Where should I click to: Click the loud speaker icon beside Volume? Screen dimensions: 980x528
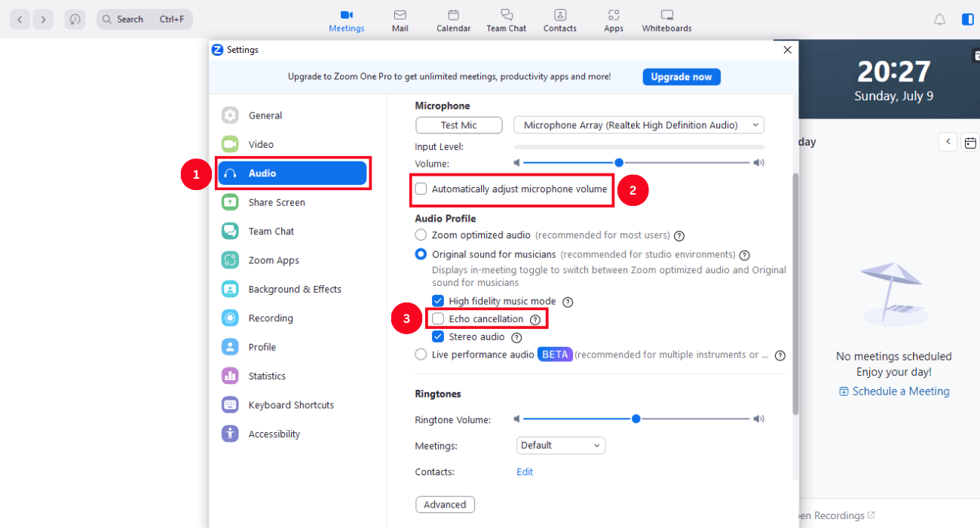click(758, 162)
